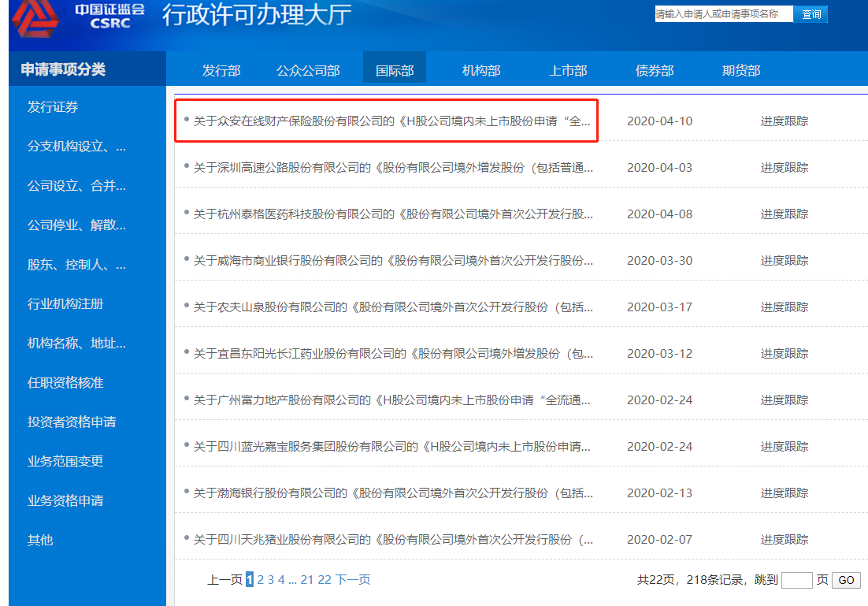Click 进度跟踪 for the 四川蓝光嘉宝 row
This screenshot has height=606, width=868.
785,447
